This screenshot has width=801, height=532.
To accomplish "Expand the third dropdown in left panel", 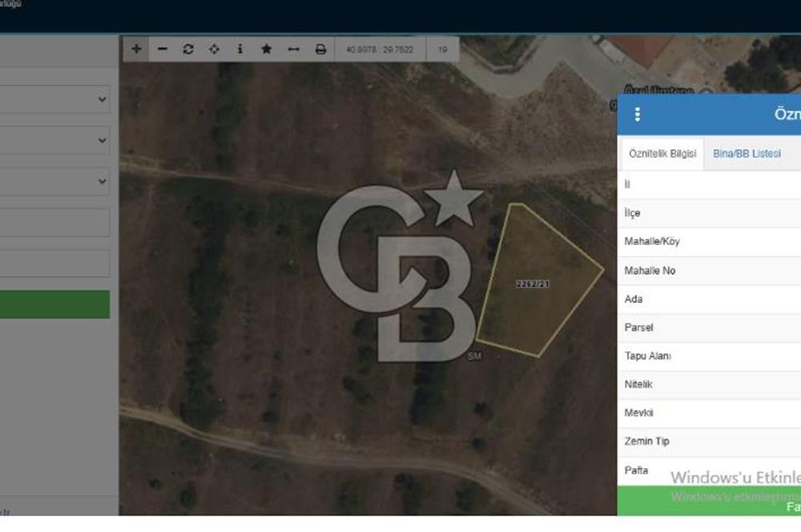I will coord(54,181).
